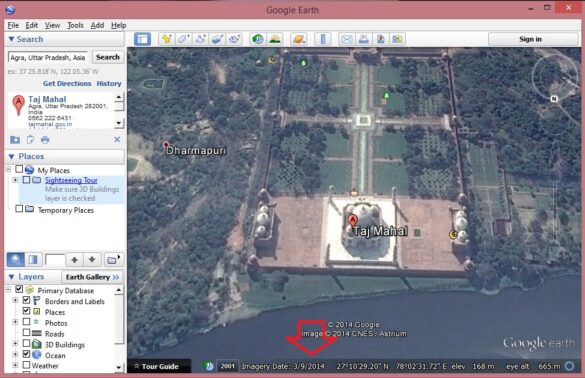
Task: Add a polygon from the toolbar
Action: [183, 39]
